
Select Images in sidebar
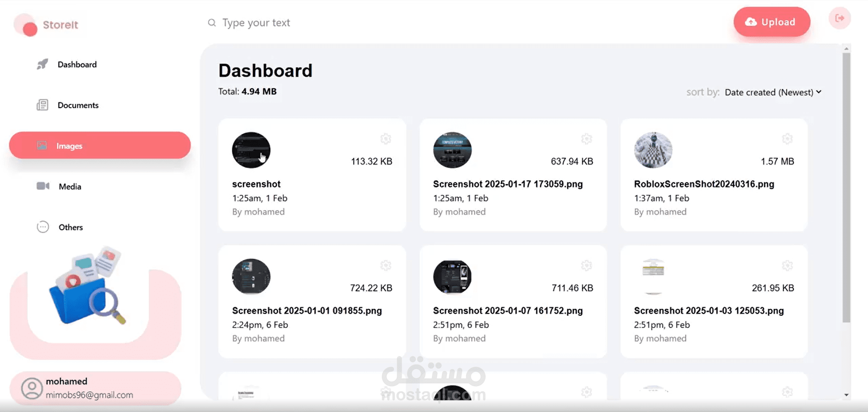coord(100,145)
